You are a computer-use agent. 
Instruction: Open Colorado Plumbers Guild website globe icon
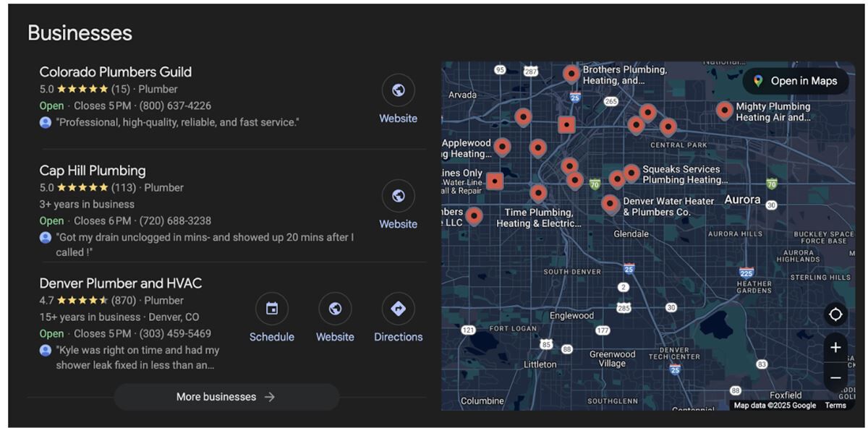398,90
